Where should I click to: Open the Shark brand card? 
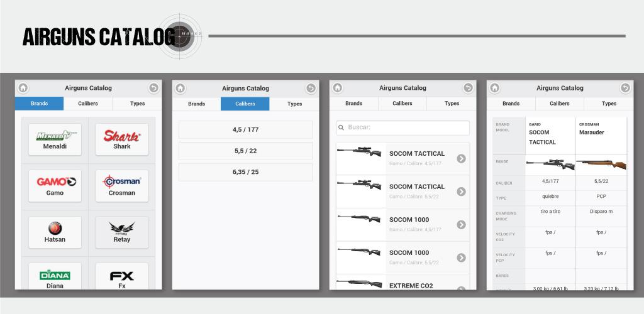[x=122, y=139]
